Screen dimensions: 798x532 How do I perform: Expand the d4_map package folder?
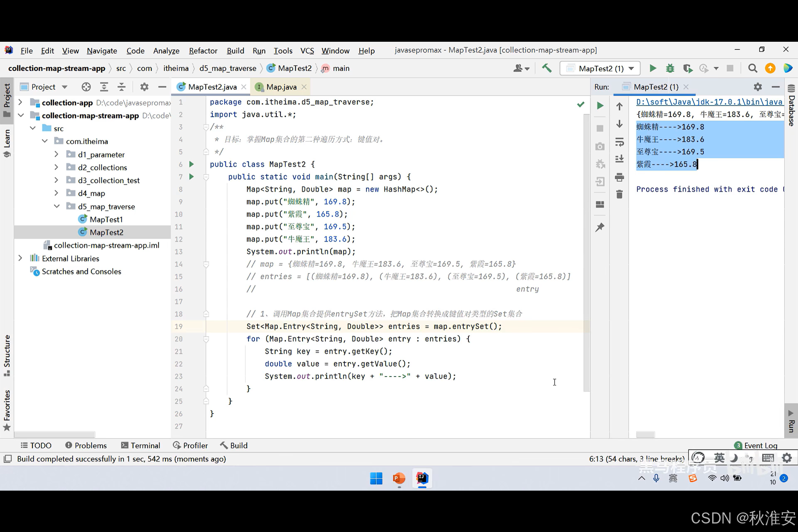click(56, 193)
